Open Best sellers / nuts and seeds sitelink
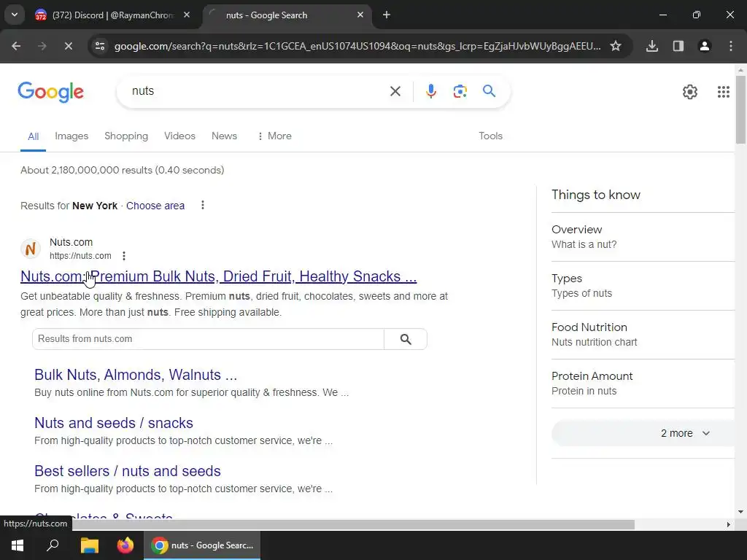The image size is (747, 560). (127, 471)
